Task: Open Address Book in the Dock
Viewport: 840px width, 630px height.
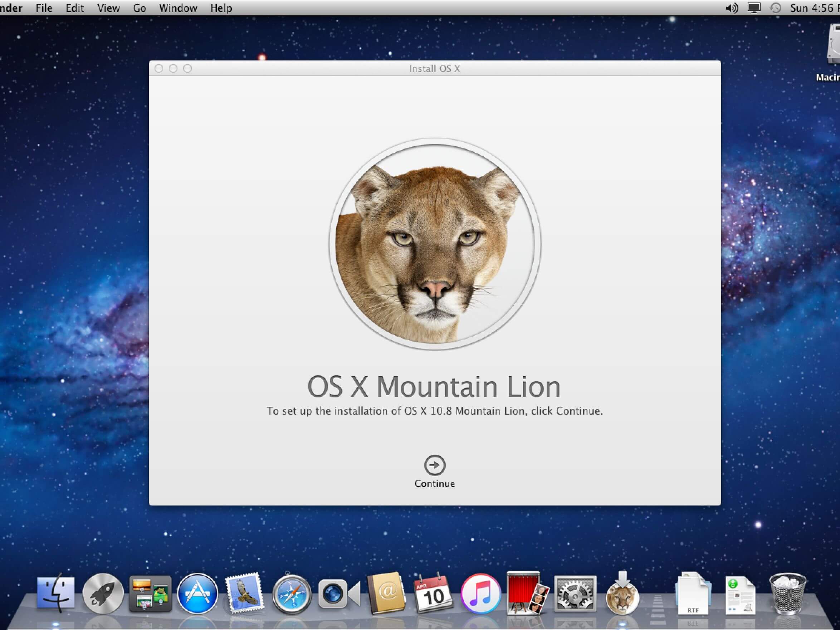Action: click(386, 593)
